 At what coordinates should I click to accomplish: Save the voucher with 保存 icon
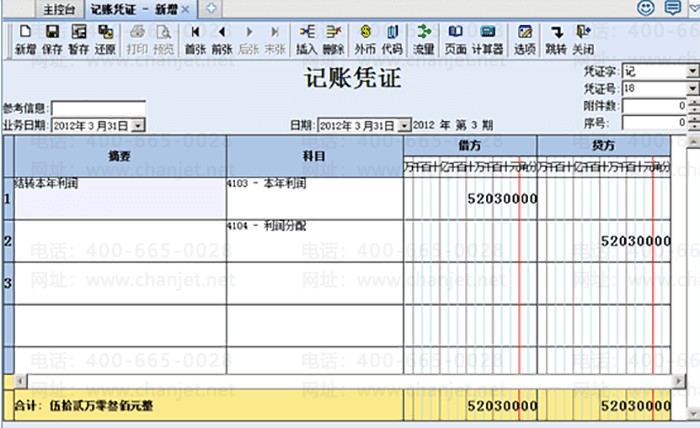click(x=52, y=39)
